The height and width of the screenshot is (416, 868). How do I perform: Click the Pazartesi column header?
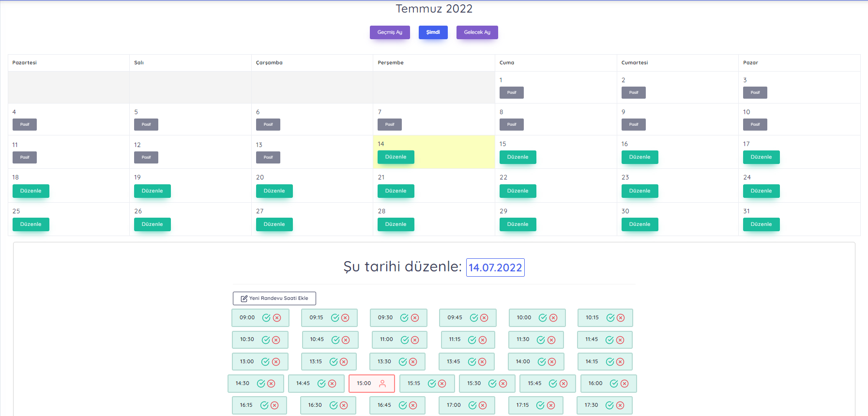[25, 63]
